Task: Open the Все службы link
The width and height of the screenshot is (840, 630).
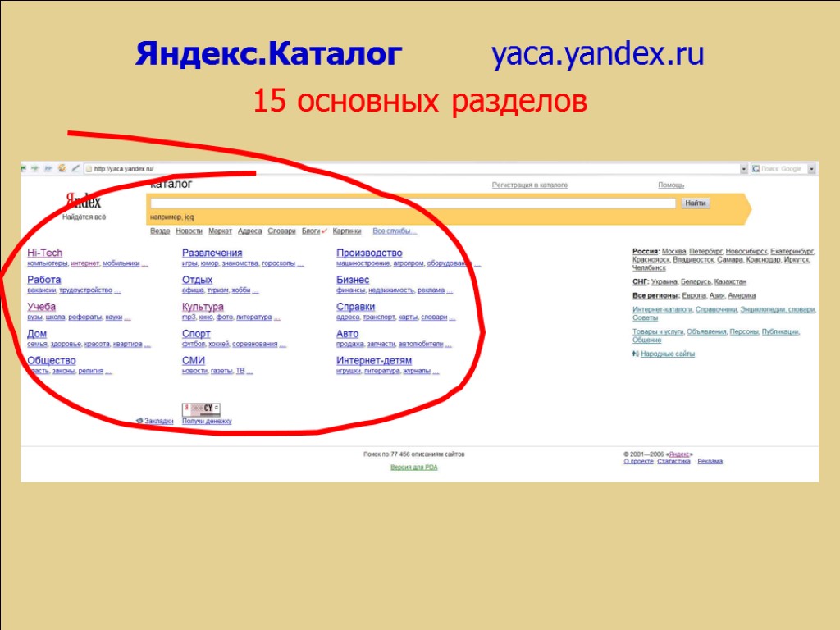Action: pos(395,231)
